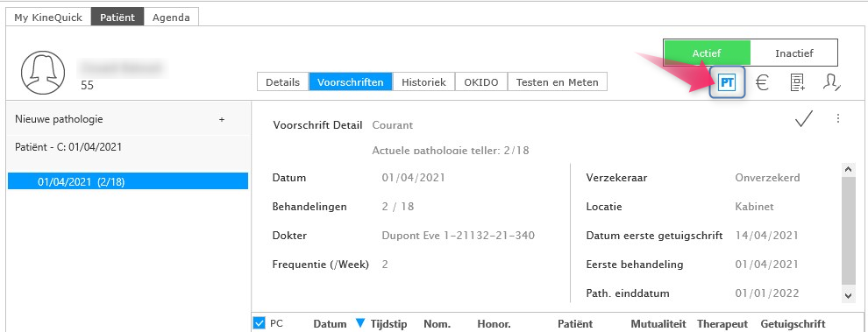Click the checkmark confirm prescription icon
Viewport: 868px width, 332px height.
[x=803, y=118]
